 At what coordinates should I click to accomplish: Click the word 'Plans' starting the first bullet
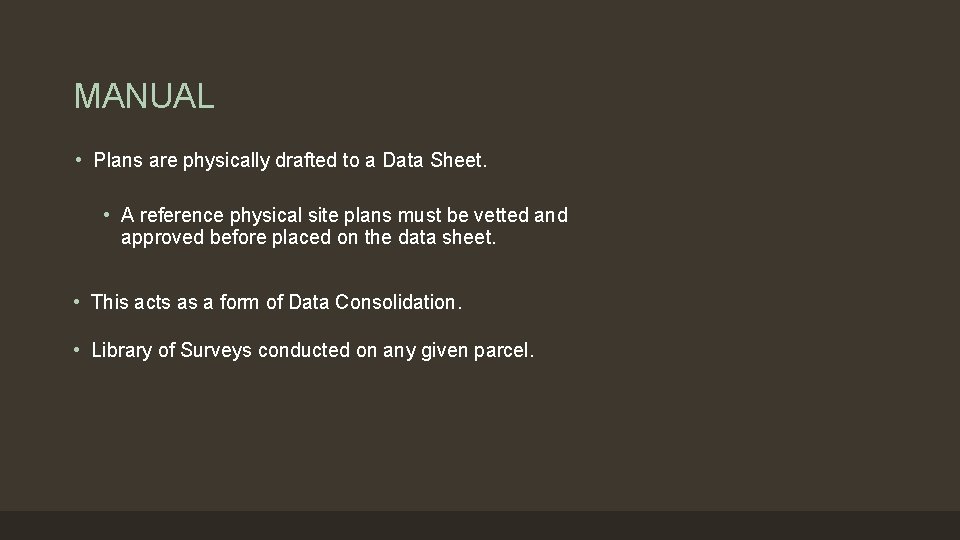(x=117, y=160)
